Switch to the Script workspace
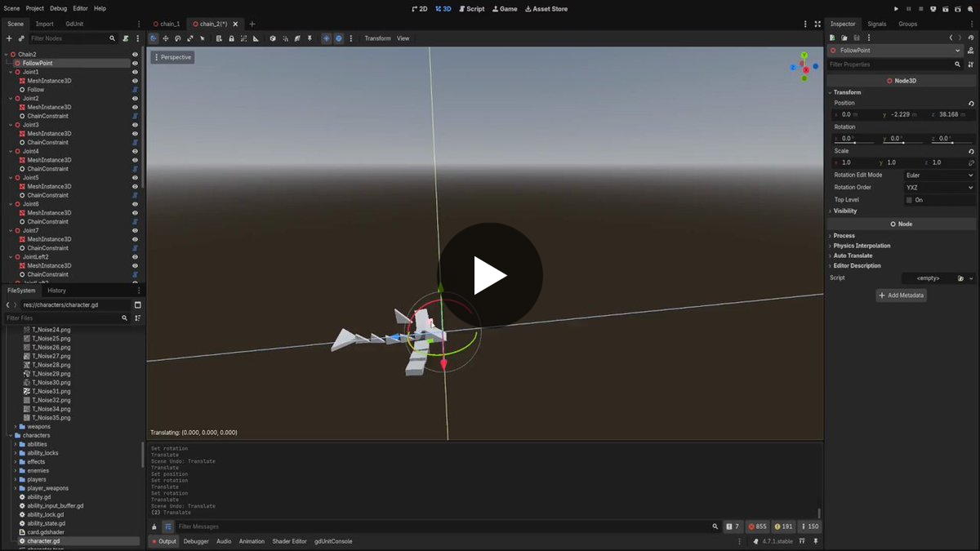The width and height of the screenshot is (980, 551). [x=472, y=9]
